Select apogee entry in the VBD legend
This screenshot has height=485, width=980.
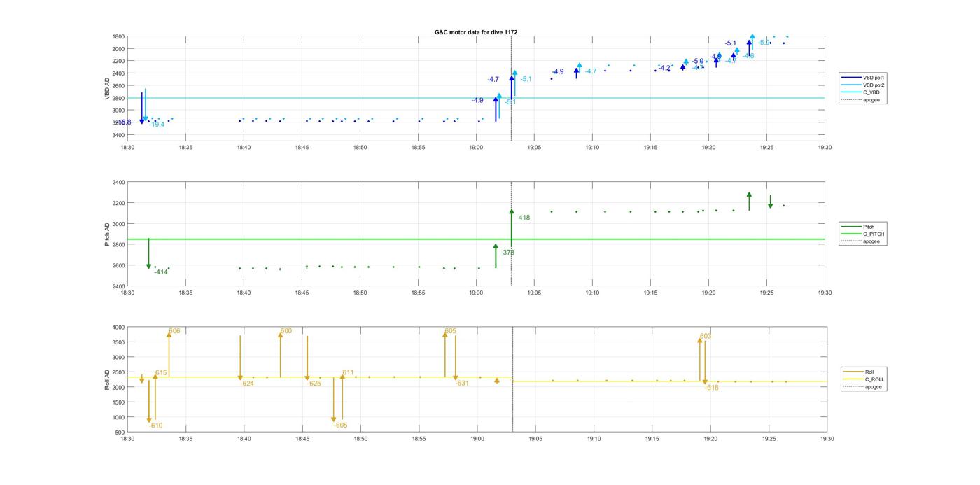pyautogui.click(x=862, y=100)
